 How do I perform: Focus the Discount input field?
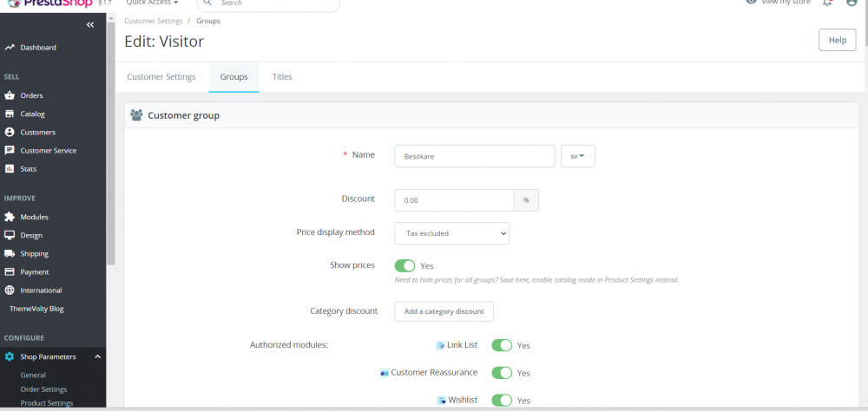455,200
